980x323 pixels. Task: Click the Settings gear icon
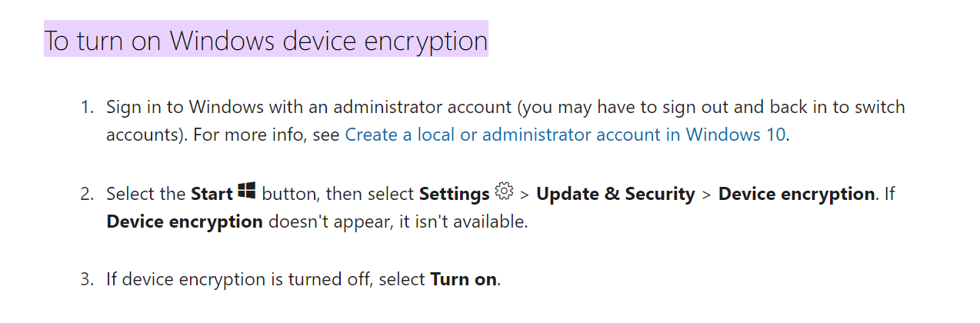504,191
